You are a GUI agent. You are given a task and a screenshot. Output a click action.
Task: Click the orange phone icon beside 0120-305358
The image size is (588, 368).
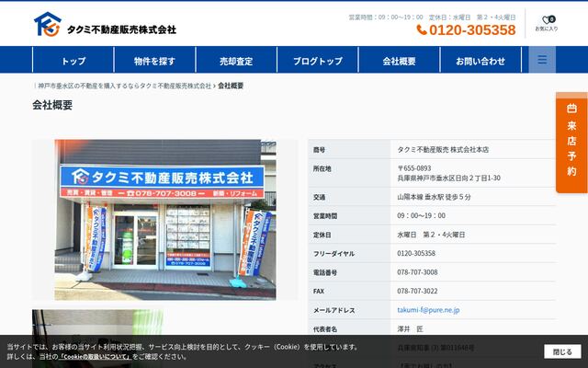point(422,29)
